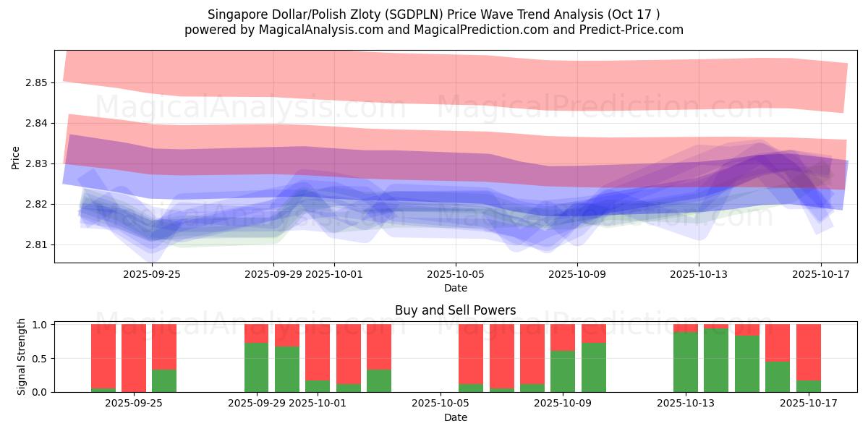
Task: Click the 'Signal Strength' y-axis label
Action: (22, 356)
